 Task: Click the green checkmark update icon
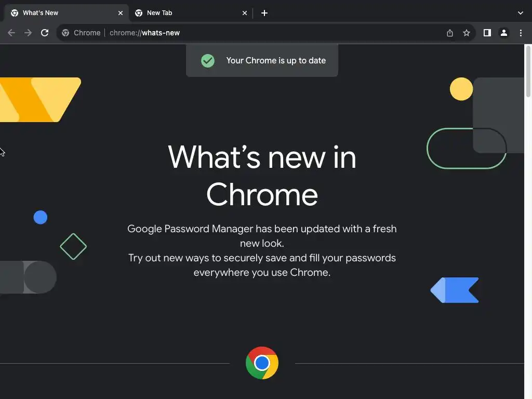tap(208, 61)
